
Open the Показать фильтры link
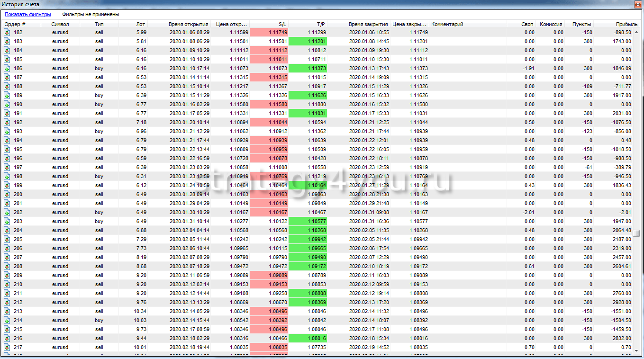[28, 14]
